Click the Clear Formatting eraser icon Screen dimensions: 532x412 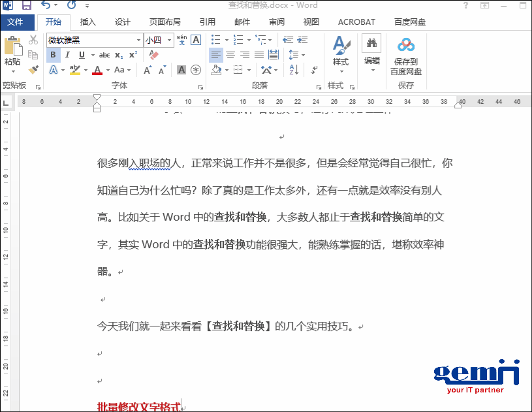[x=154, y=55]
